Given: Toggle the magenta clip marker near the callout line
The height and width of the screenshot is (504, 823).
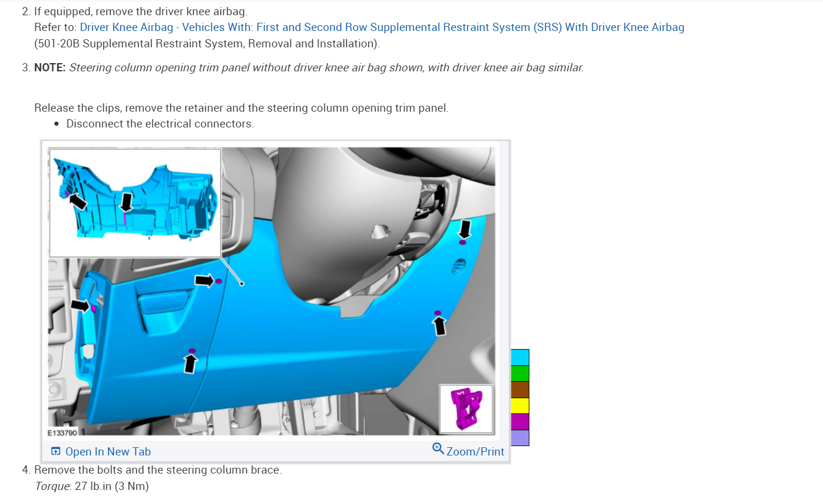Looking at the screenshot, I should point(219,281).
